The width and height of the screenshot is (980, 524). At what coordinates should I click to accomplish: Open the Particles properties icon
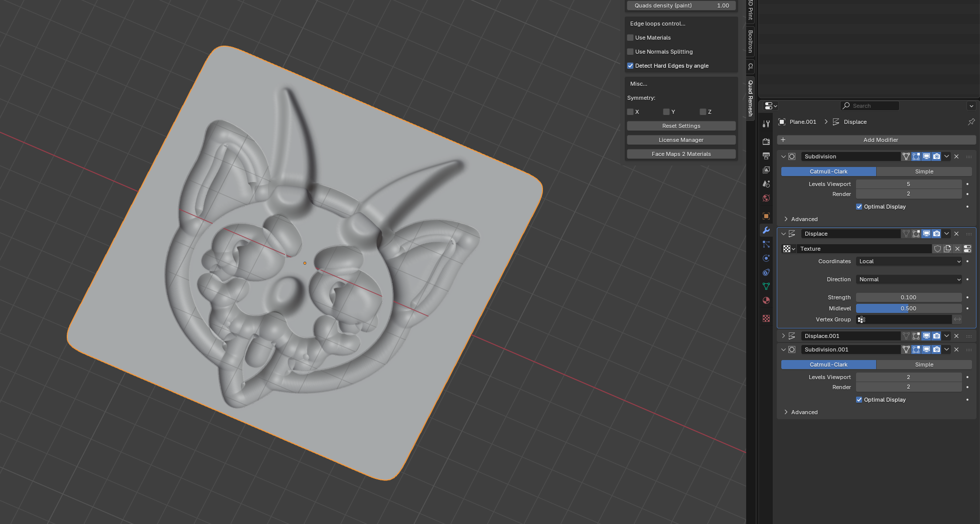point(766,244)
